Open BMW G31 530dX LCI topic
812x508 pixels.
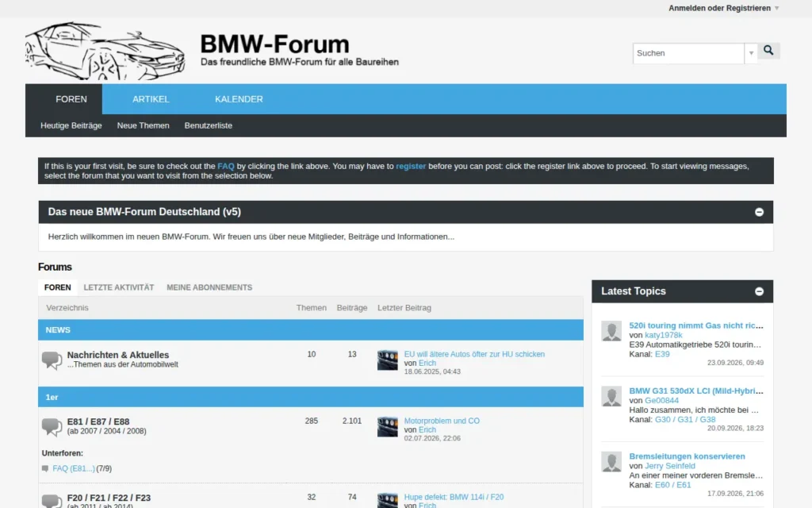696,391
